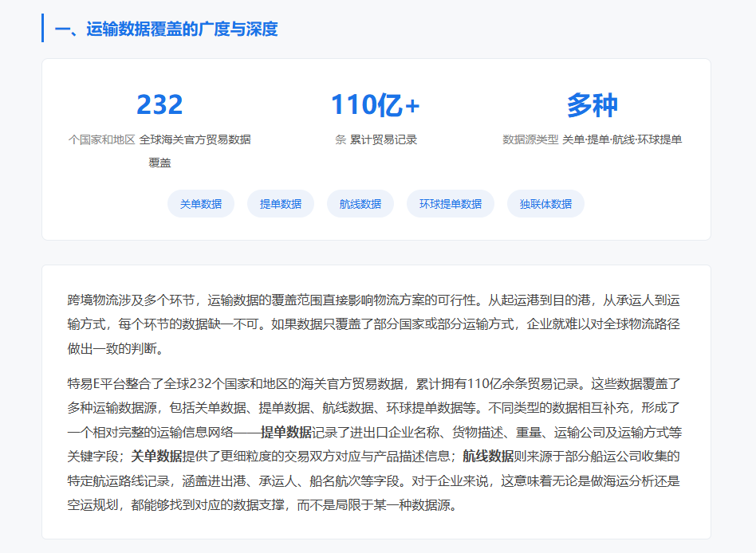Choose the 环球提单数据 tag pill
This screenshot has height=553, width=756.
[451, 204]
